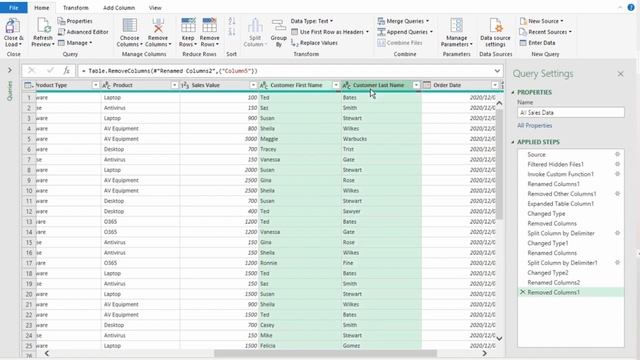
Task: Expand the Queries side pane
Action: (x=10, y=70)
